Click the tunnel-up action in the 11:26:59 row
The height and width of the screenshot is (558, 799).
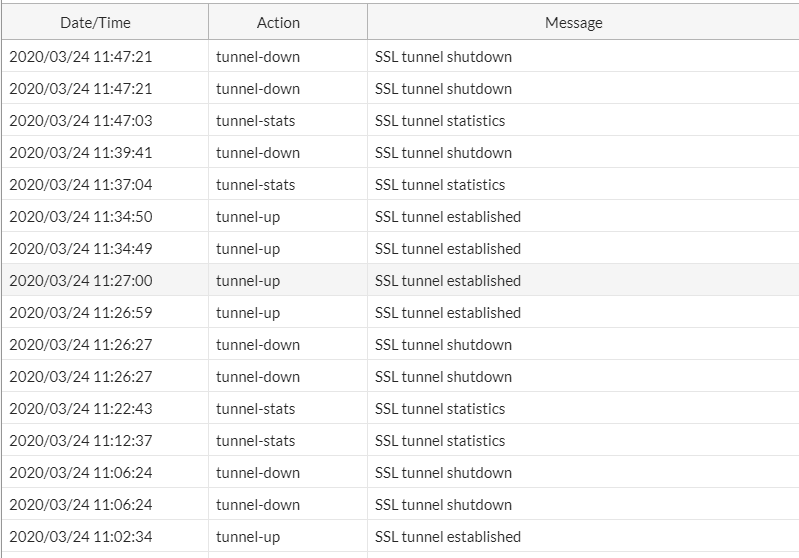[x=248, y=313]
